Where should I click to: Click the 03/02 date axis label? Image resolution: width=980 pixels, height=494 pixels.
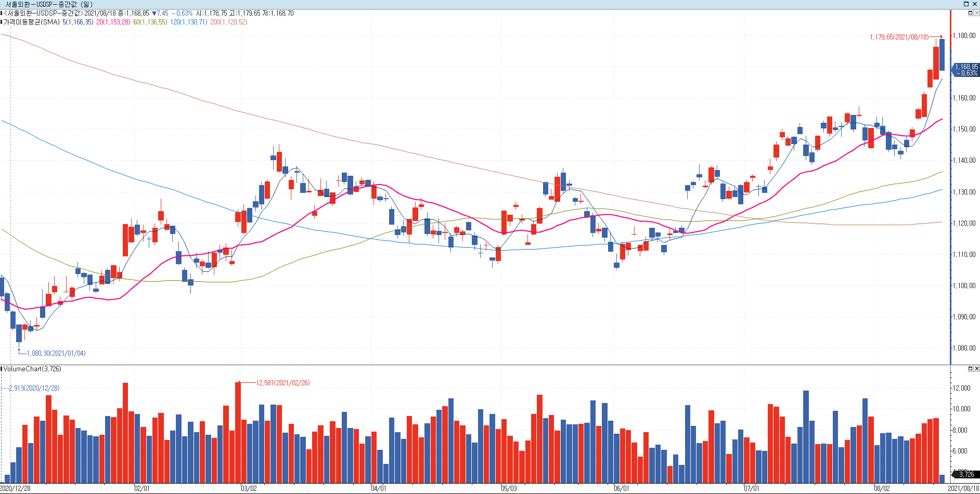pyautogui.click(x=249, y=489)
